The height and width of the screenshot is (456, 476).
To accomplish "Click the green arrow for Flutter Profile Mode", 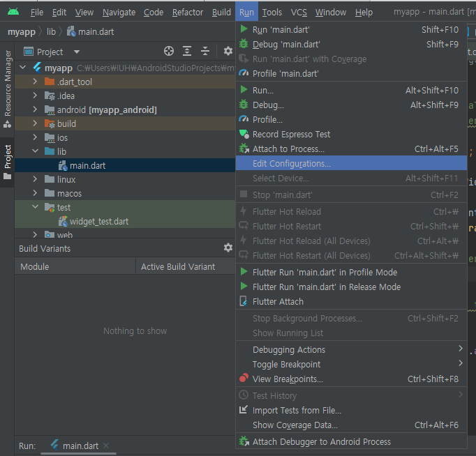I will tap(244, 272).
